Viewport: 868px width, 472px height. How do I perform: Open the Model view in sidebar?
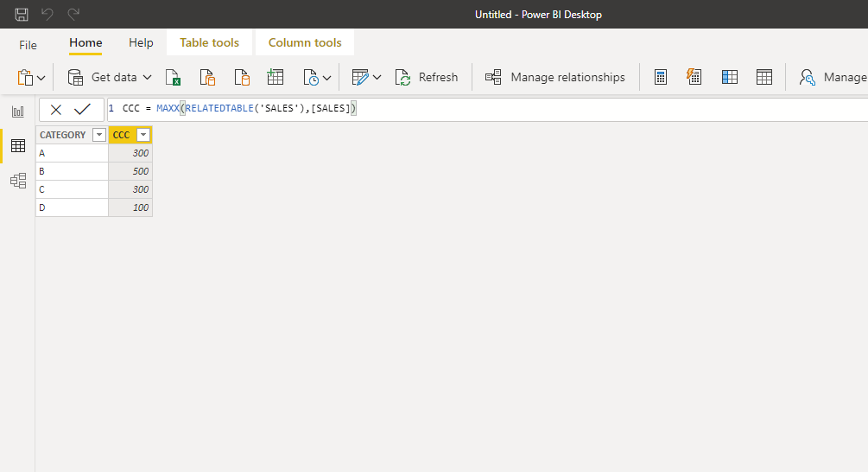18,181
